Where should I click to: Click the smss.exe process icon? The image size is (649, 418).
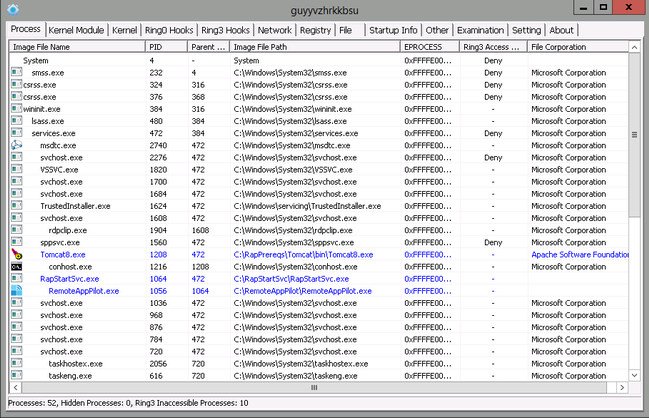coord(16,73)
